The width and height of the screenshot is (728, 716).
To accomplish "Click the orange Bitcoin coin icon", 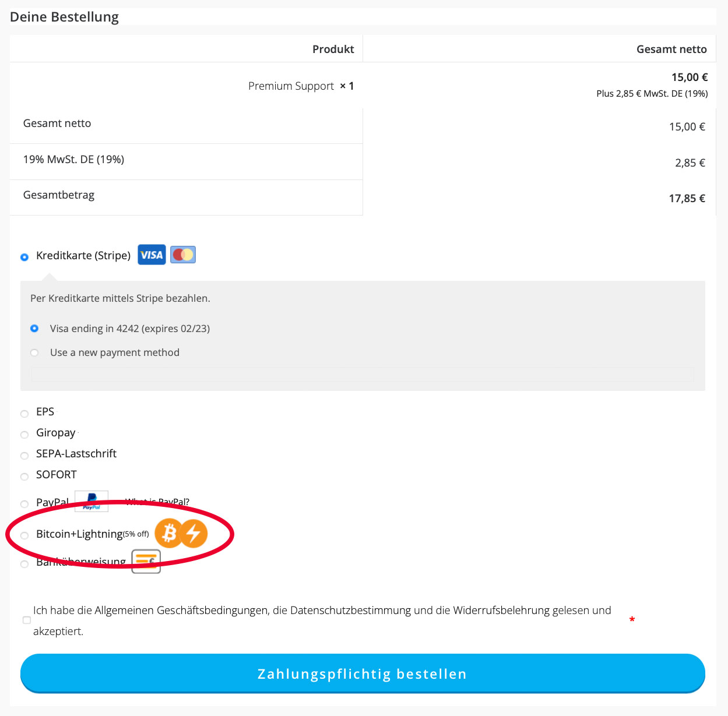I will 169,533.
